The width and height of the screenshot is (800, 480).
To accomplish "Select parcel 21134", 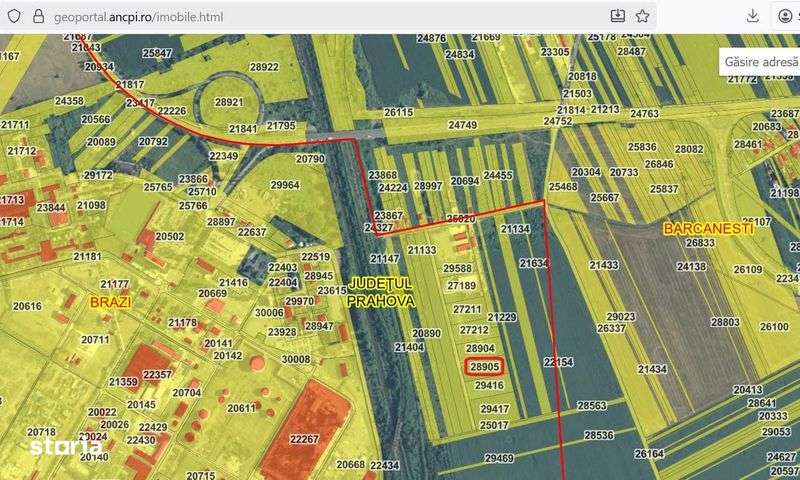I will click(515, 229).
